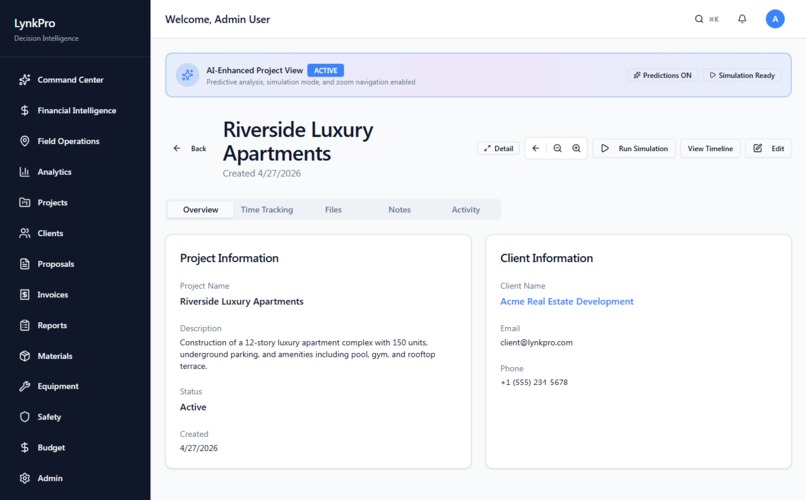Click the Command Center sparkle icon
This screenshot has height=500, width=806.
pyautogui.click(x=25, y=80)
